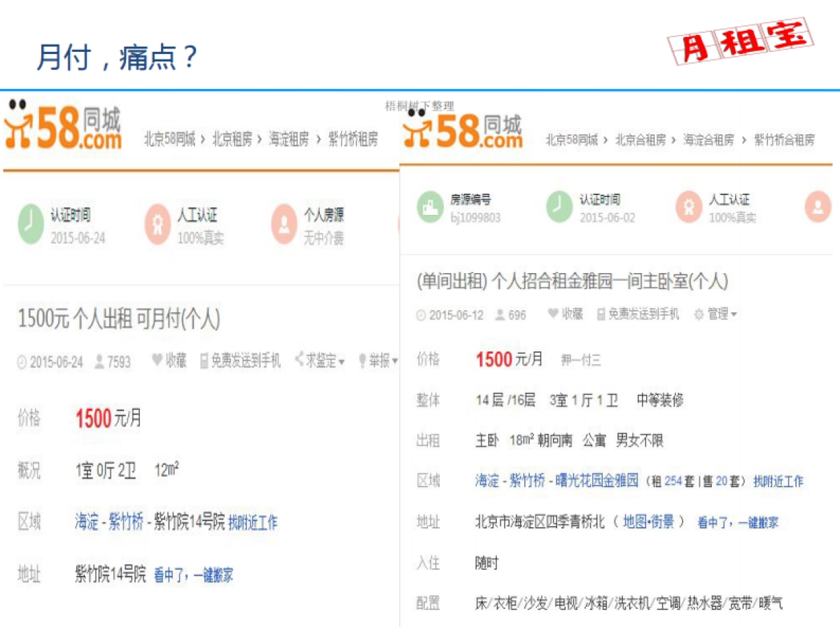
Task: Click the left 58同城 logo
Action: point(63,126)
